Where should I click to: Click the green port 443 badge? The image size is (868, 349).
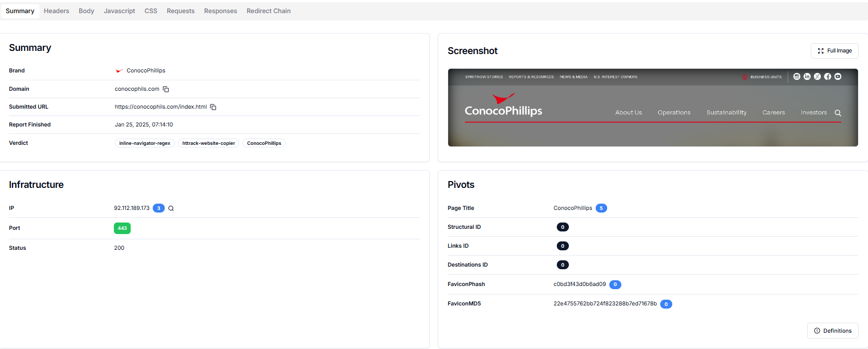[x=122, y=228]
